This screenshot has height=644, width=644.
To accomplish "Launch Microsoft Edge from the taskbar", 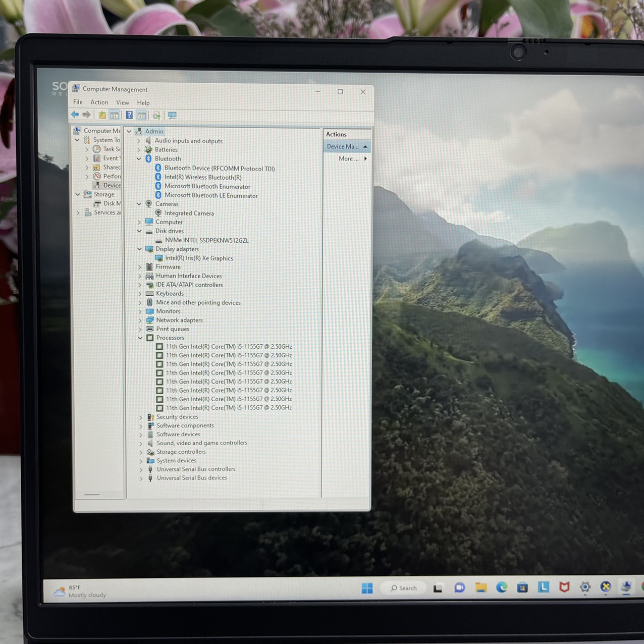I will click(x=502, y=587).
